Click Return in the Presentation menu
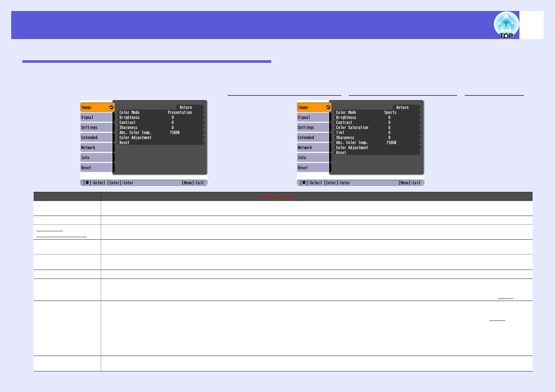 click(x=190, y=107)
